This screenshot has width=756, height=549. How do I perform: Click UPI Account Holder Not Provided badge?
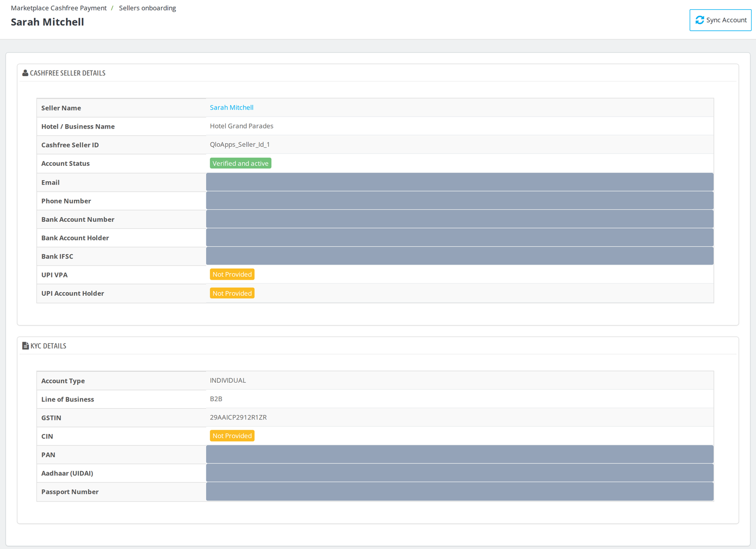point(232,293)
